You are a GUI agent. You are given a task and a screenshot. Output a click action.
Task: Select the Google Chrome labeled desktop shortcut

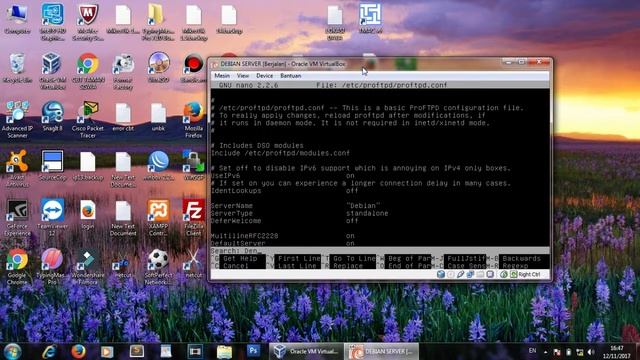point(17,266)
